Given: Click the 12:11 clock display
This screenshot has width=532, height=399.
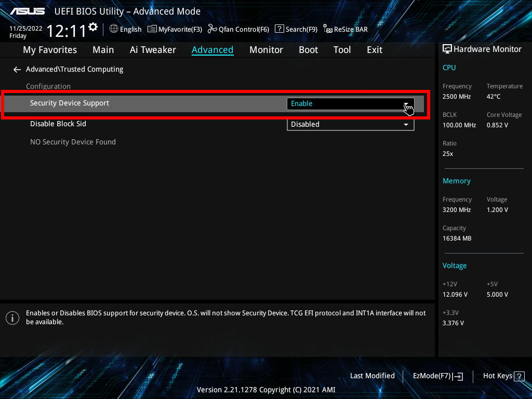Looking at the screenshot, I should pyautogui.click(x=66, y=31).
